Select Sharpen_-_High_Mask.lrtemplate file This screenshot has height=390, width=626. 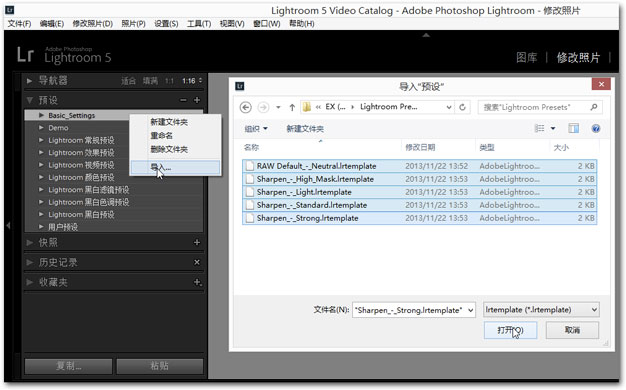point(419,179)
